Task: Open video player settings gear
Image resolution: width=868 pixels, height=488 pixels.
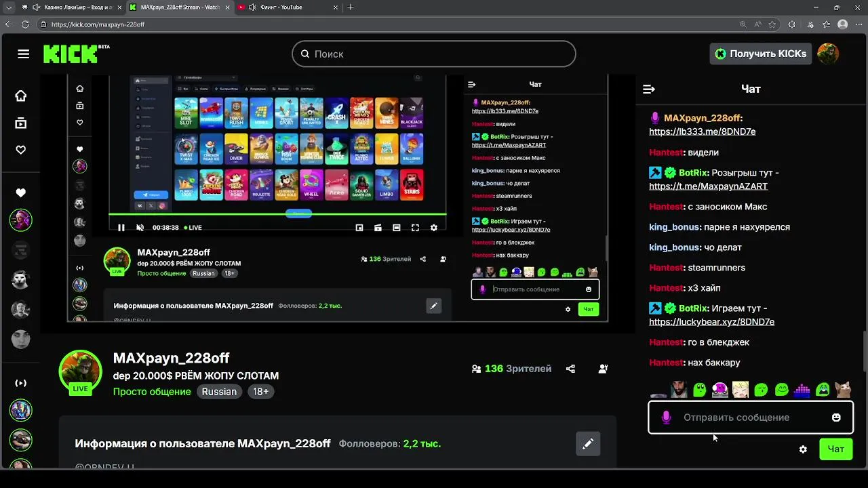Action: coord(434,228)
